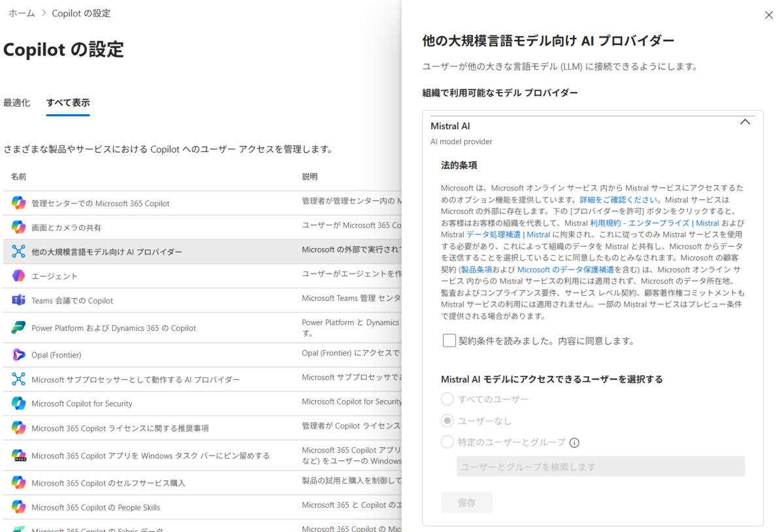Click the M365 icon for Windows タスク バー pin row
Image resolution: width=784 pixels, height=532 pixels.
pos(18,456)
